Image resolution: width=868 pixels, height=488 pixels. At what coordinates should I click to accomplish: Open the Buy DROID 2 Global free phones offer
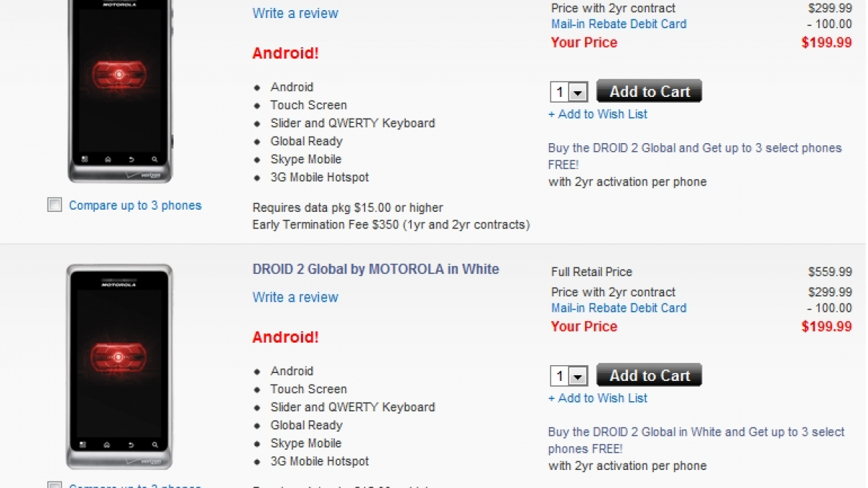pos(694,148)
